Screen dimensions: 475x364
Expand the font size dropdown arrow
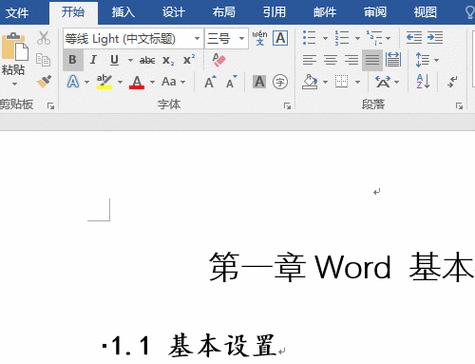click(x=242, y=39)
